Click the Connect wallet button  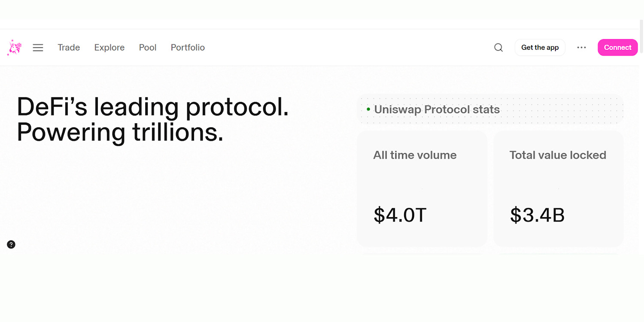point(617,47)
